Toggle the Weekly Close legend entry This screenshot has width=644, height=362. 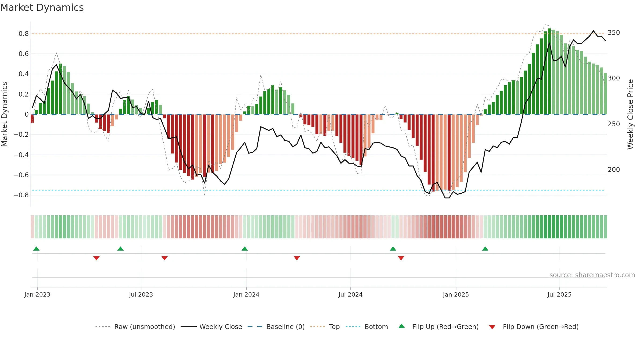coord(211,327)
